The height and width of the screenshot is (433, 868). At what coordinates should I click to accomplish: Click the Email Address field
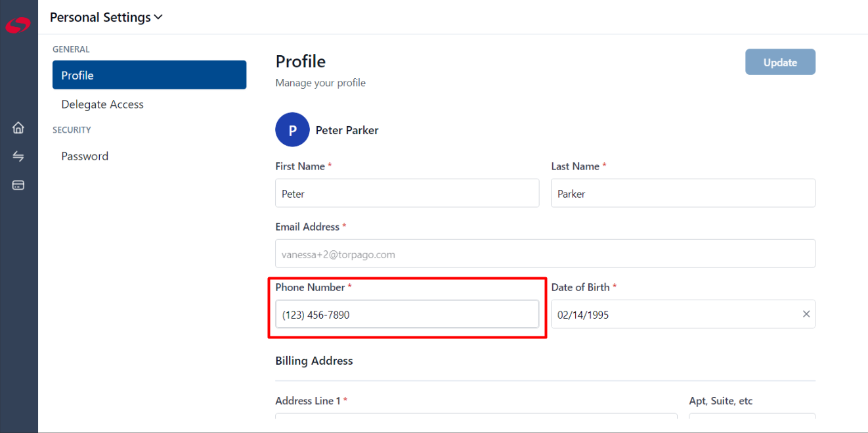(x=545, y=254)
